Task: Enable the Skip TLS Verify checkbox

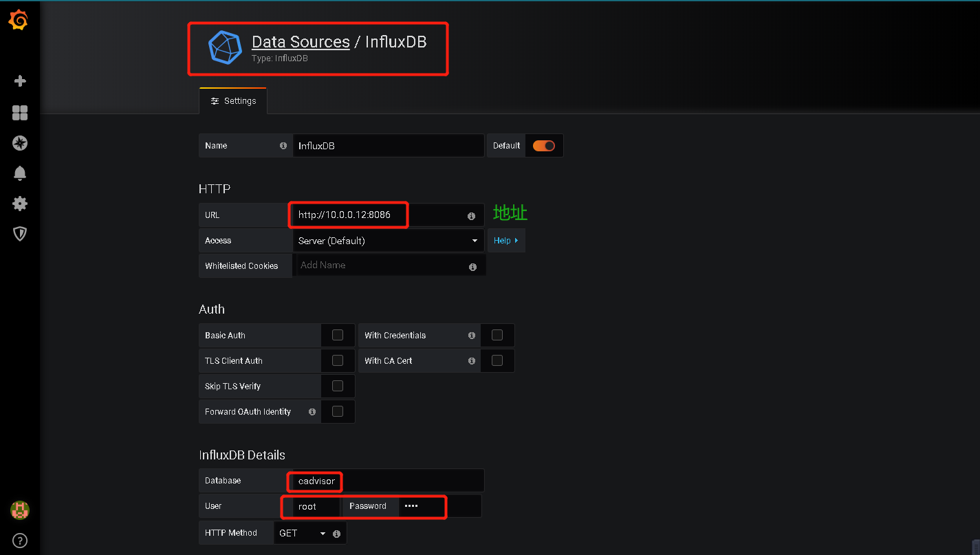Action: 338,386
